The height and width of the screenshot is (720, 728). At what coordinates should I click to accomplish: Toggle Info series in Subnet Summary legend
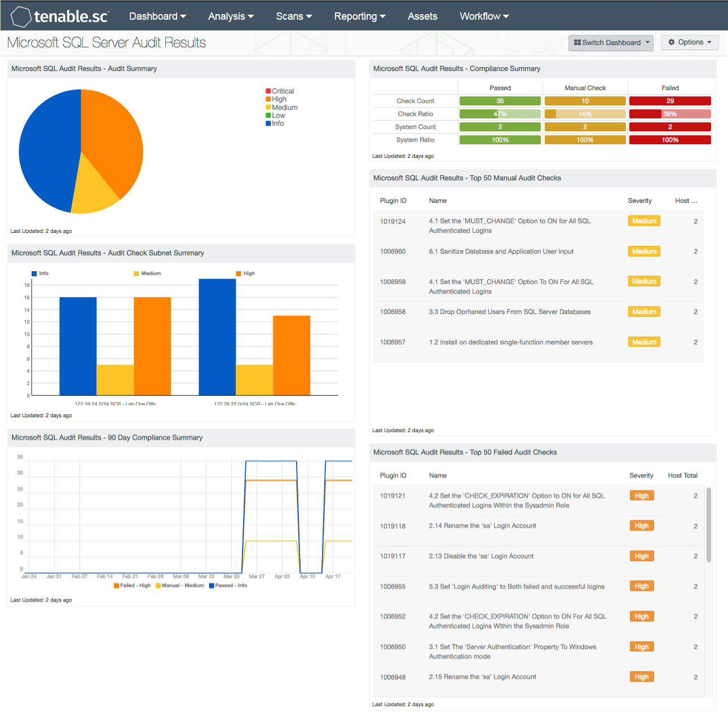40,273
